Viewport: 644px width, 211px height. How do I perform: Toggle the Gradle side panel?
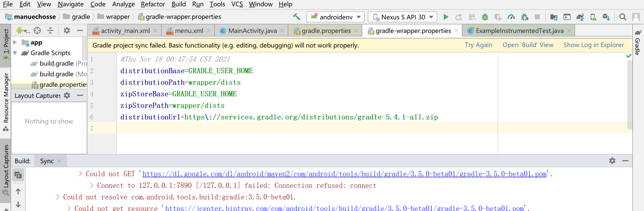point(637,43)
